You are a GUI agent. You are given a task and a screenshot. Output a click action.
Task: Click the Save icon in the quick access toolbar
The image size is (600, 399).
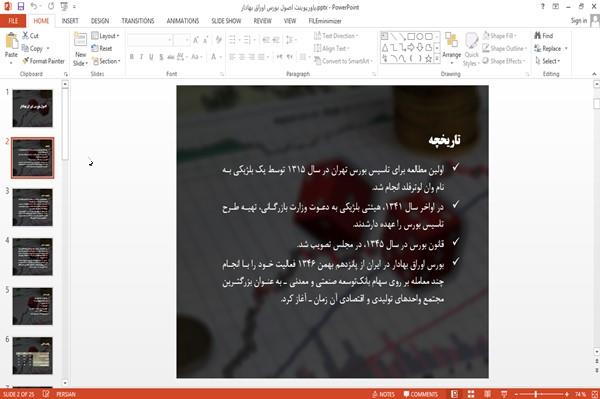point(21,6)
